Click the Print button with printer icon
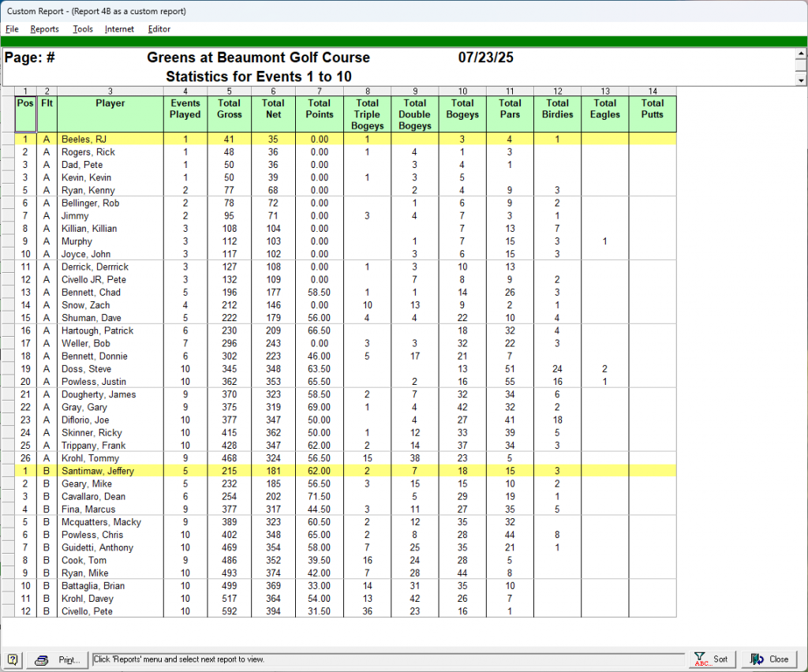This screenshot has width=808, height=672. [59, 659]
